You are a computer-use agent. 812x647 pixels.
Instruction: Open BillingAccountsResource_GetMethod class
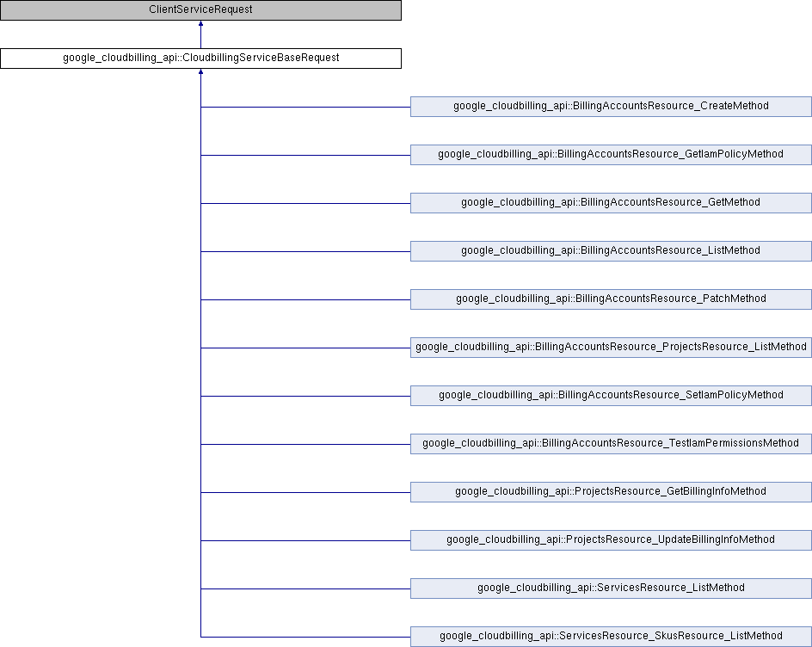[x=611, y=202]
